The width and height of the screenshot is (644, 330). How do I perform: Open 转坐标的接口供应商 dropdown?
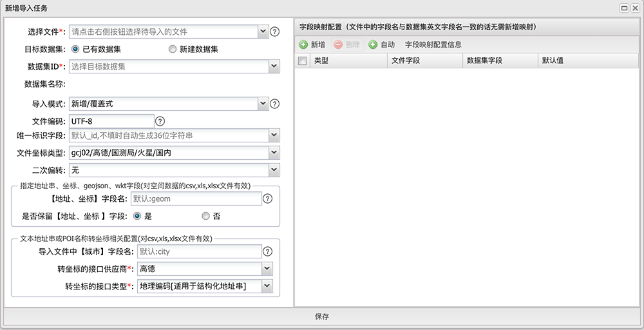click(267, 269)
